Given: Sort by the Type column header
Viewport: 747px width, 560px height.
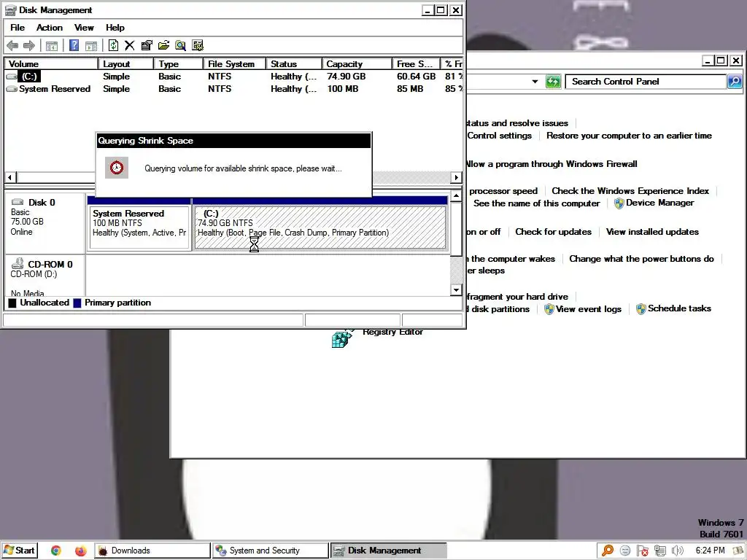Looking at the screenshot, I should (x=179, y=64).
